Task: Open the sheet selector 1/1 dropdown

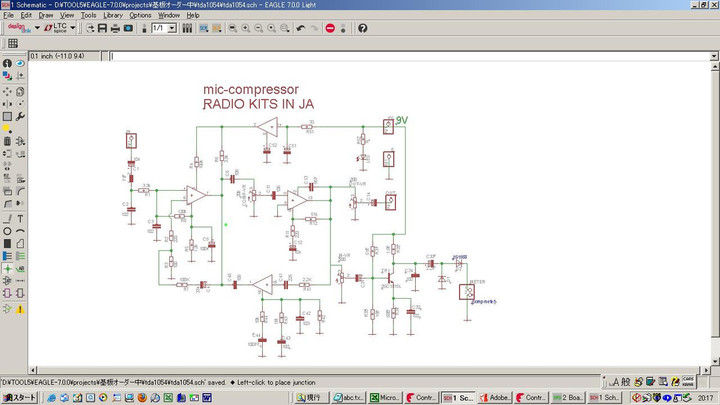Action: 172,28
